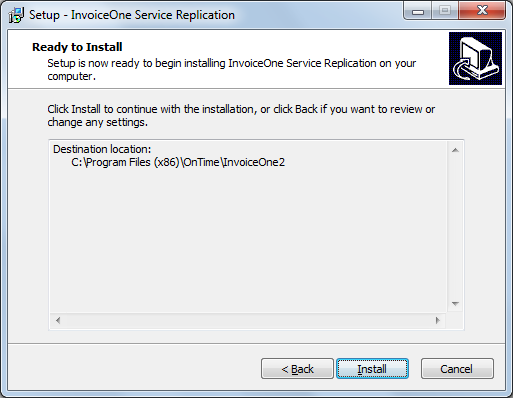Click the Install button to begin installation
The width and height of the screenshot is (513, 399).
[x=372, y=369]
